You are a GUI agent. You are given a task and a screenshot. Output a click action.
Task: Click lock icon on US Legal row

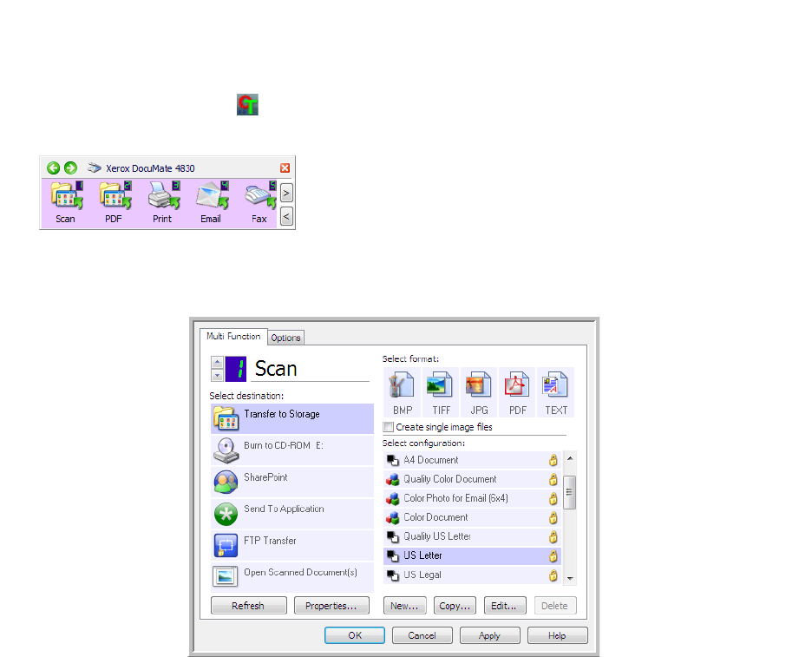553,575
